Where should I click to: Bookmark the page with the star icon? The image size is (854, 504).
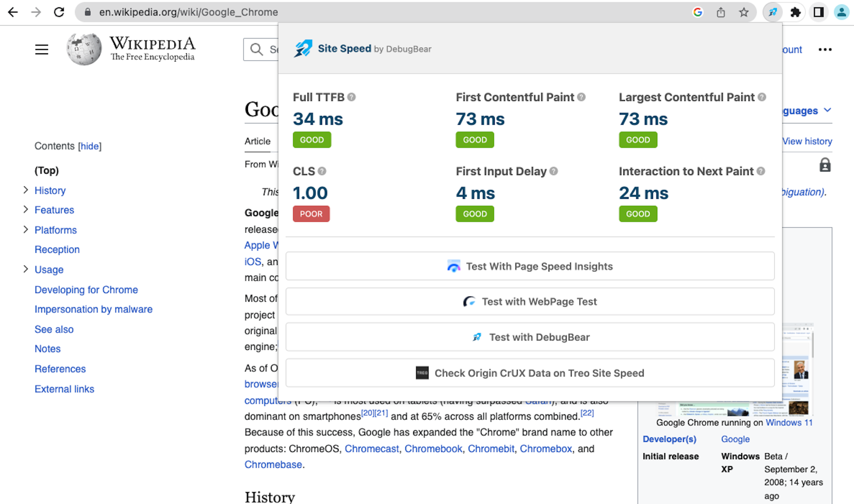click(x=744, y=12)
